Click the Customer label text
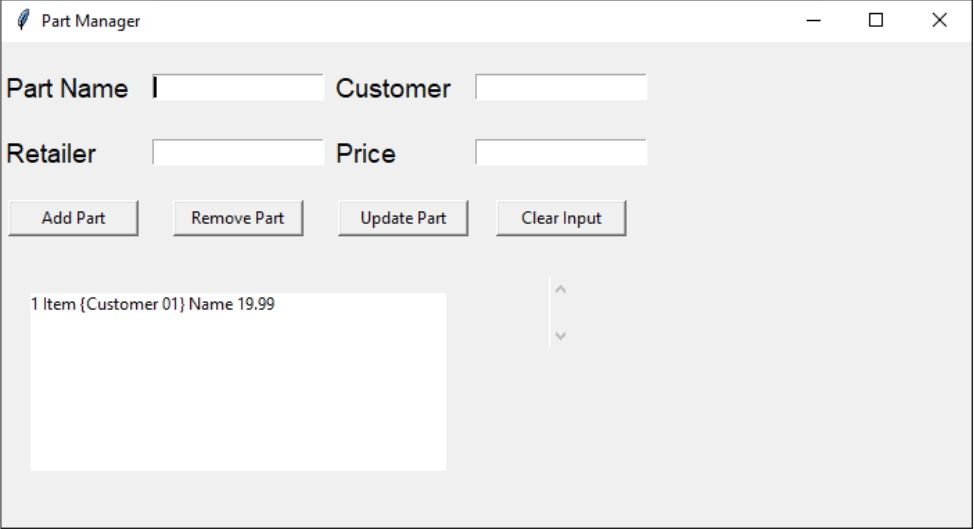 pyautogui.click(x=393, y=88)
